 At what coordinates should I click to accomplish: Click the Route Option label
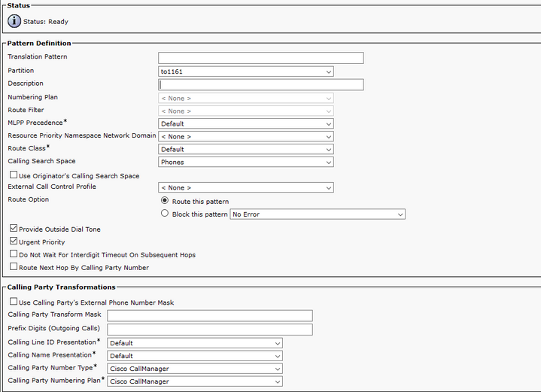29,199
